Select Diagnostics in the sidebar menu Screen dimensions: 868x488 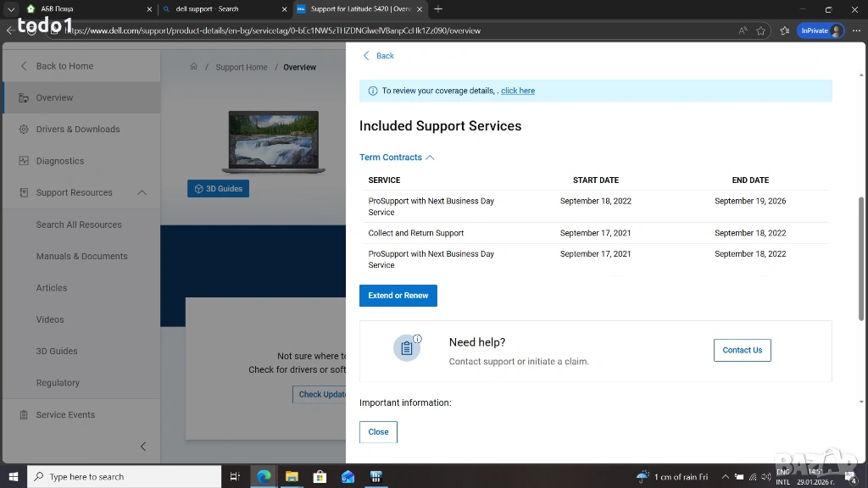coord(60,161)
